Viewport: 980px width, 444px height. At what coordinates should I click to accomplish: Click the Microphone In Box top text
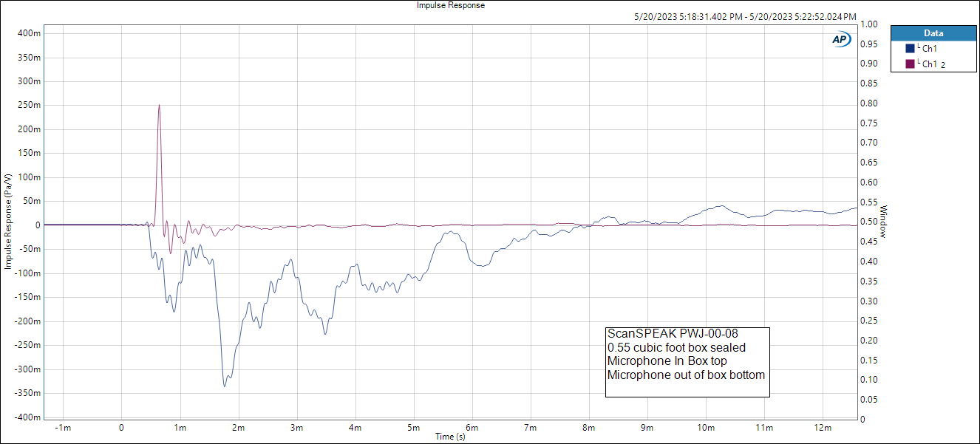pyautogui.click(x=667, y=361)
